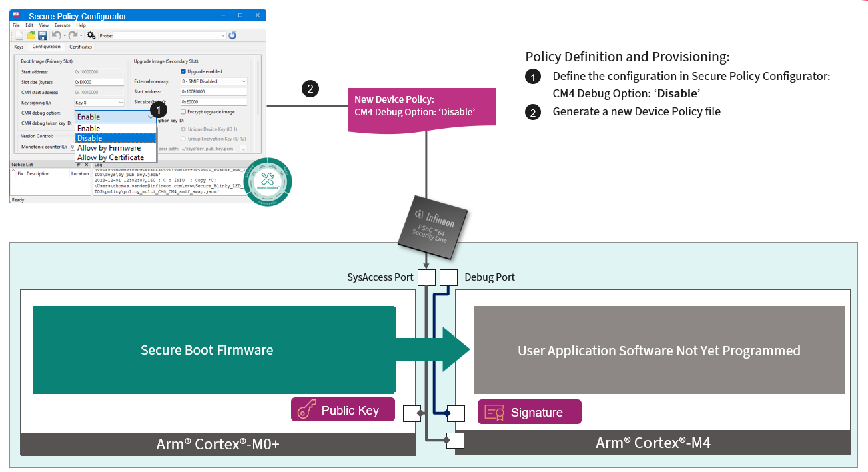Image resolution: width=868 pixels, height=472 pixels.
Task: Click the Monotonic counter ID field
Action: tap(73, 147)
